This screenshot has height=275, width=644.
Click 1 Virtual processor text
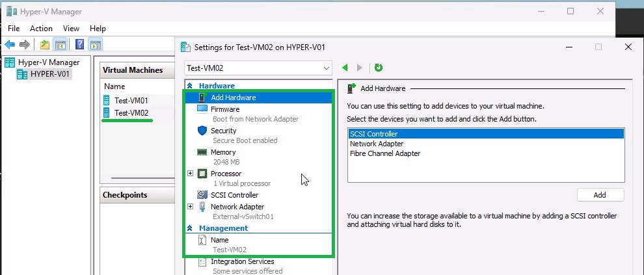point(242,183)
